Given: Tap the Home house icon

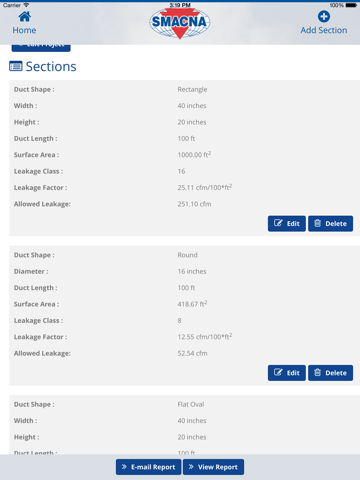Looking at the screenshot, I should pos(24,16).
